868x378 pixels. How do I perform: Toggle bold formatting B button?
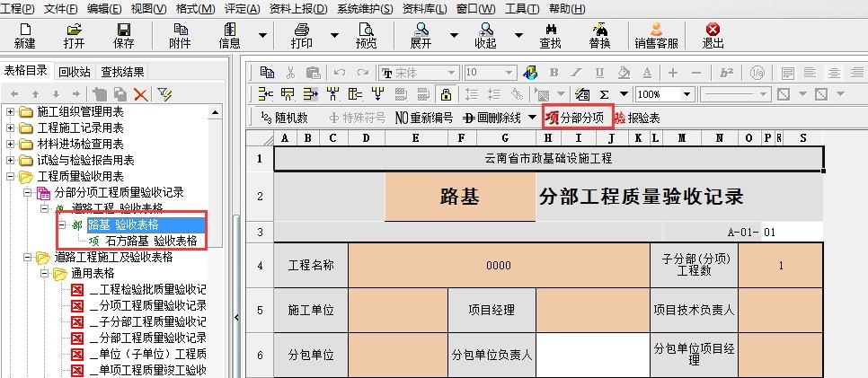pyautogui.click(x=554, y=73)
